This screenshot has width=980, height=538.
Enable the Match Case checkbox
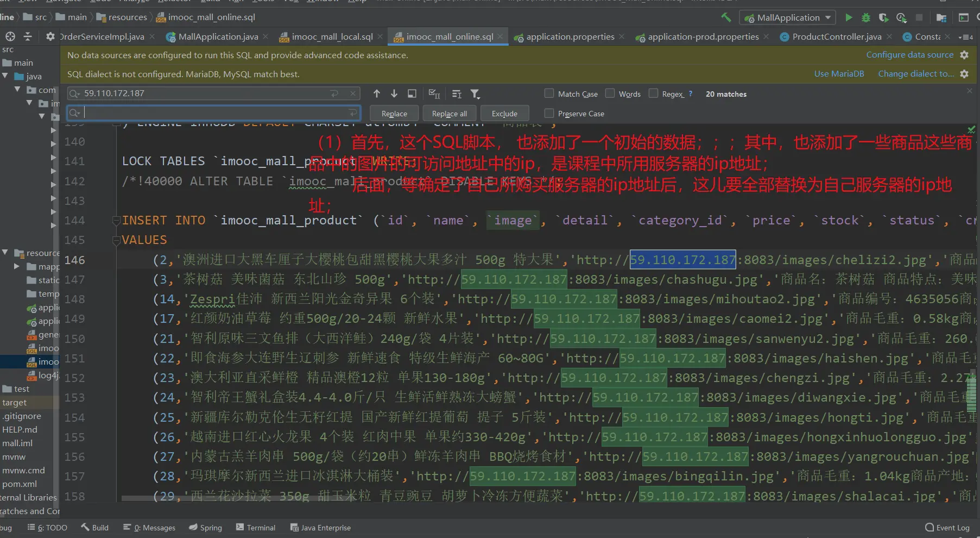coord(549,93)
